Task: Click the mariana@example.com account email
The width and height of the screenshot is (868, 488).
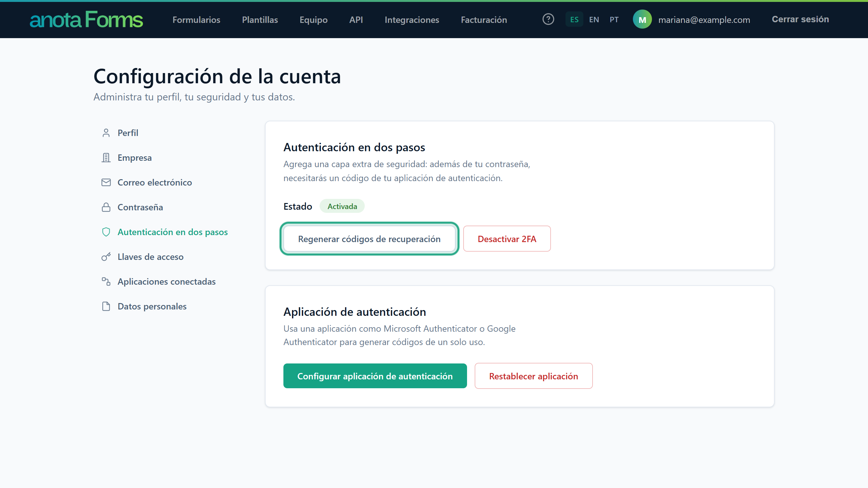Action: tap(704, 20)
